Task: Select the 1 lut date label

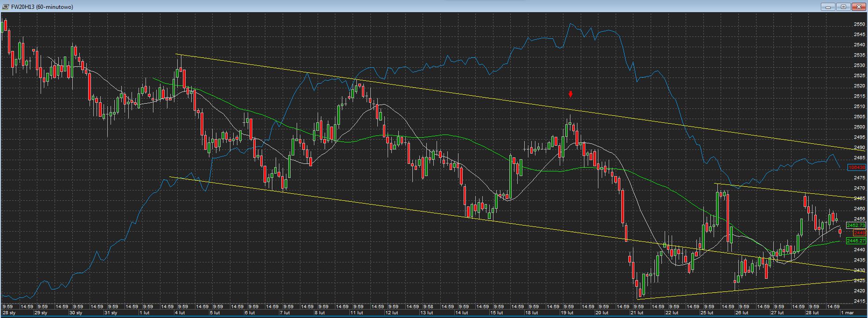Action: pos(145,313)
